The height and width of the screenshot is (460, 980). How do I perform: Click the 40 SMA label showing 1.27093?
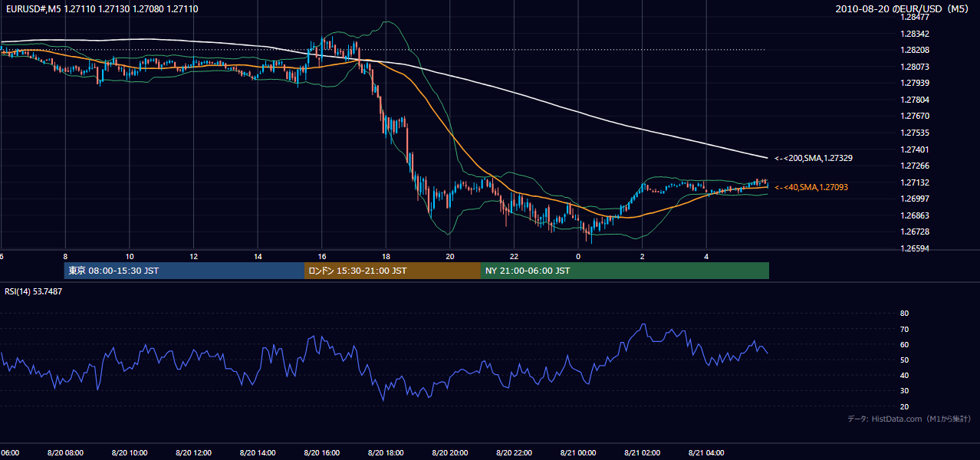[811, 187]
